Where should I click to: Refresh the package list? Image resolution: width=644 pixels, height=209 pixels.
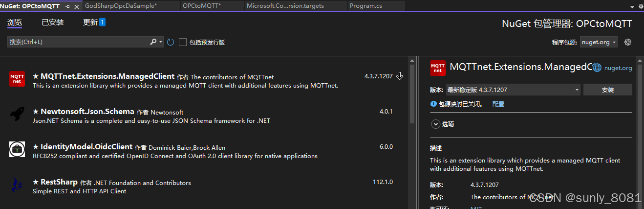[x=171, y=42]
